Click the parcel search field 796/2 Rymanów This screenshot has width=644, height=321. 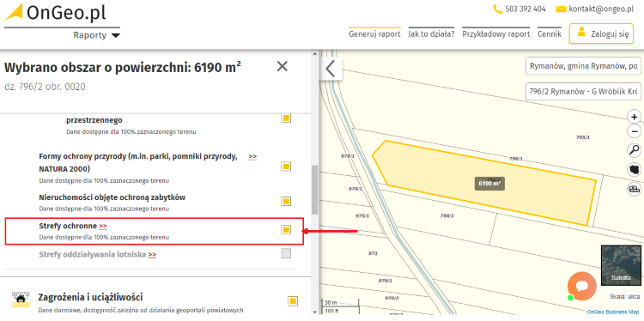[x=583, y=92]
